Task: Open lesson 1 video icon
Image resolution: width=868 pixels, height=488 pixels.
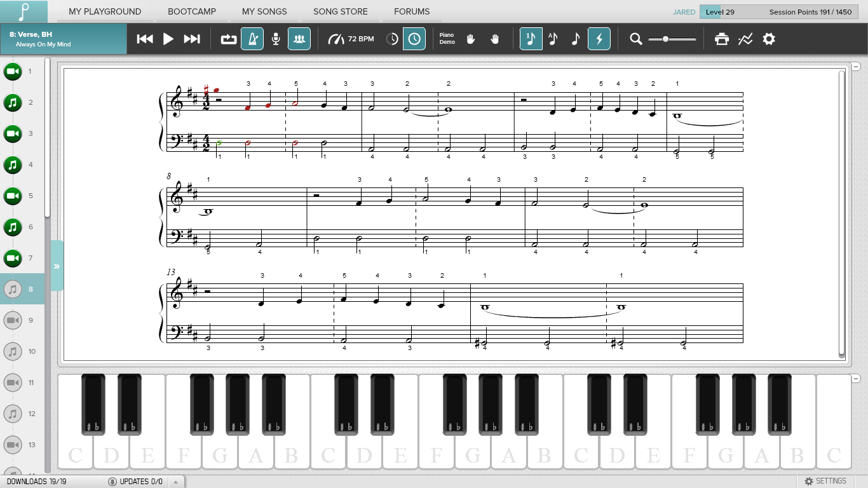Action: (13, 72)
